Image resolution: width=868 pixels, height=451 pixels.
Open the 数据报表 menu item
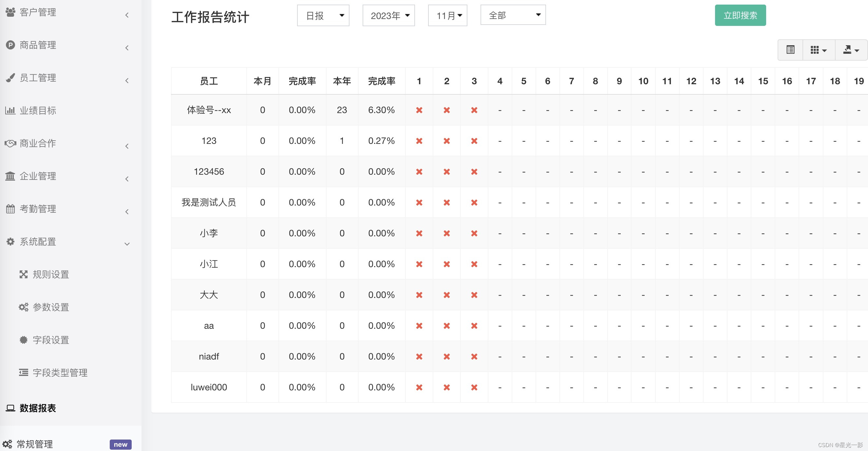tap(38, 408)
